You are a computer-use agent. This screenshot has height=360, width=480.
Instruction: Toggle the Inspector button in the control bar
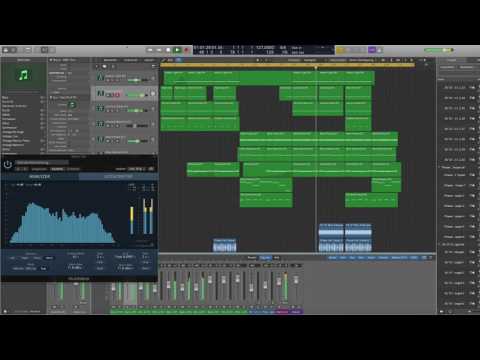tap(13, 50)
